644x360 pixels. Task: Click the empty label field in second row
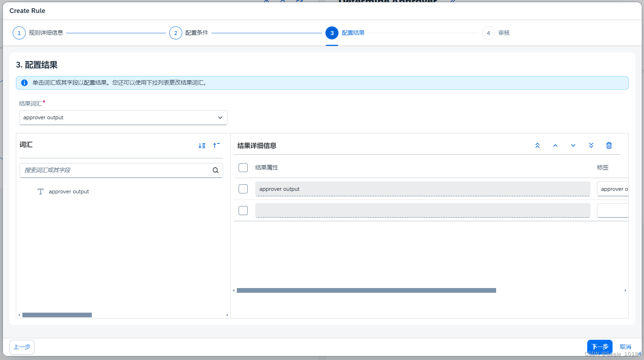click(613, 210)
